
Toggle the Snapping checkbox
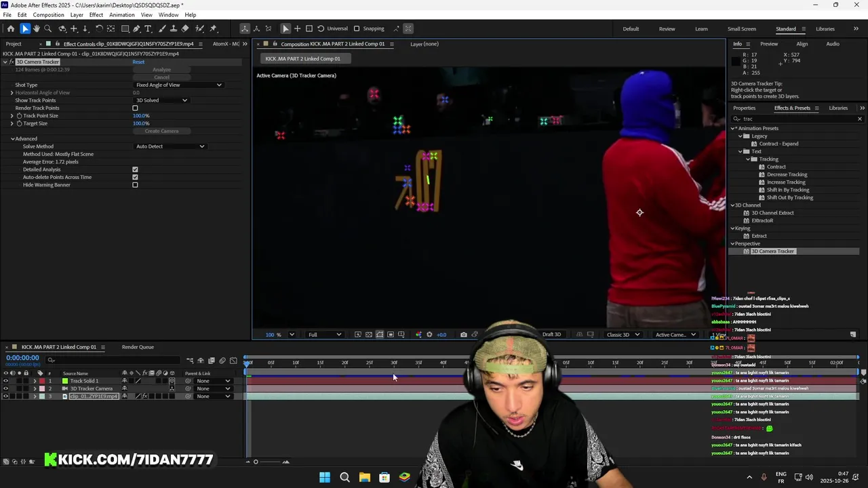pyautogui.click(x=357, y=28)
